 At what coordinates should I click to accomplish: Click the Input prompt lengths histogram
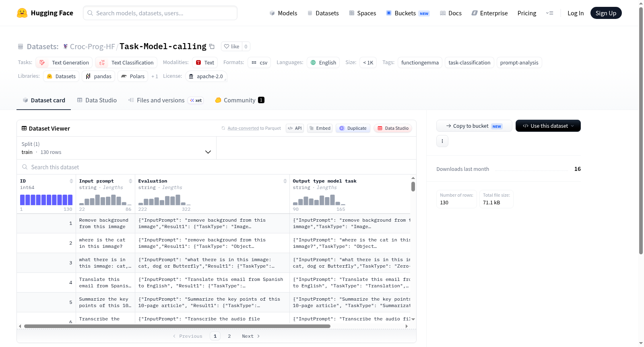[x=105, y=200]
